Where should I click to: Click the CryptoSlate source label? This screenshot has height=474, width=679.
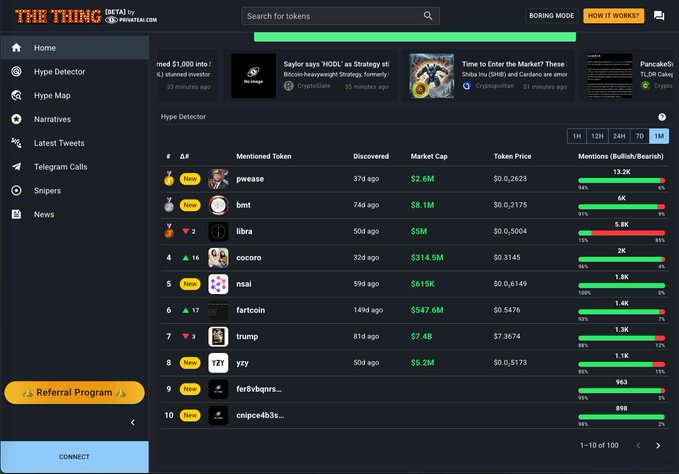(314, 86)
